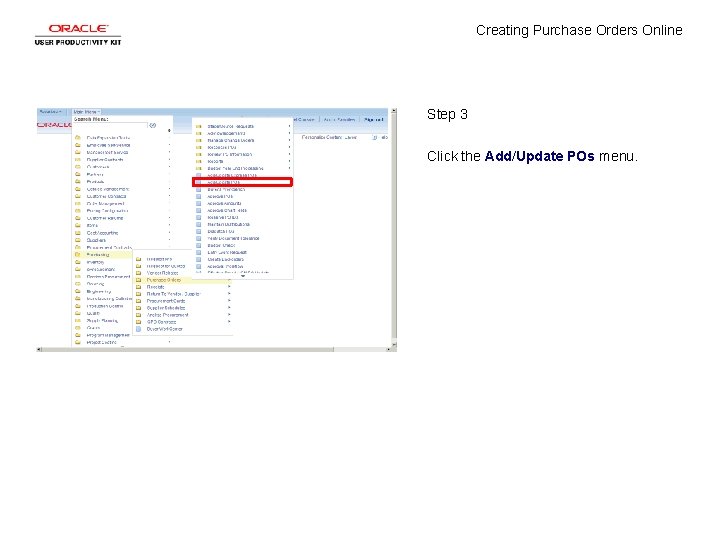This screenshot has height=540, width=720.
Task: Click the horizontal scrollbar left arrow
Action: pyautogui.click(x=39, y=349)
